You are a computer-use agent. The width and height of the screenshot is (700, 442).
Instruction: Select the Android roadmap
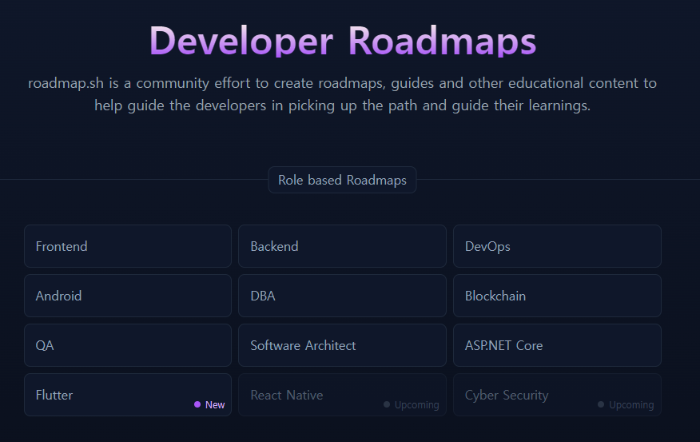128,296
